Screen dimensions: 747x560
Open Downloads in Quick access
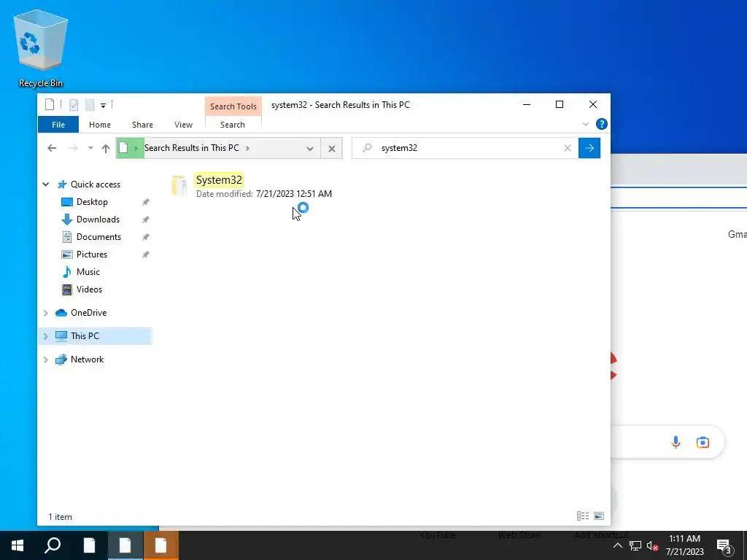98,219
